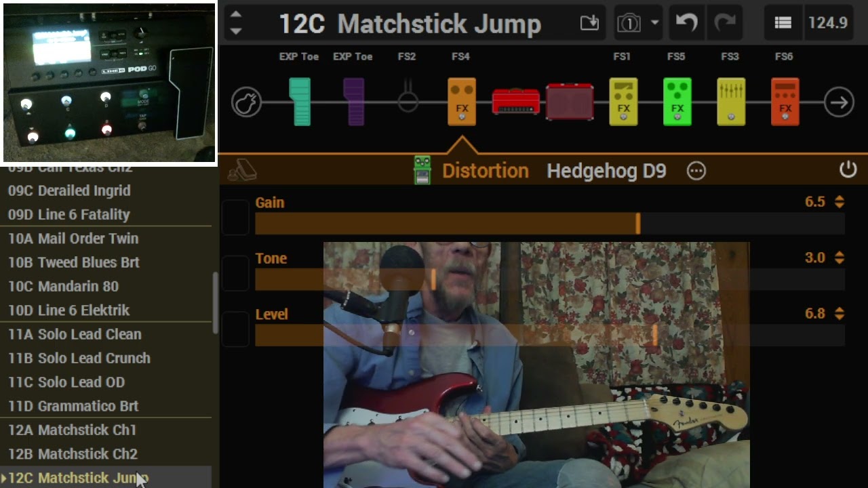
Task: Click the green distortion pedal icon
Action: pyautogui.click(x=422, y=170)
